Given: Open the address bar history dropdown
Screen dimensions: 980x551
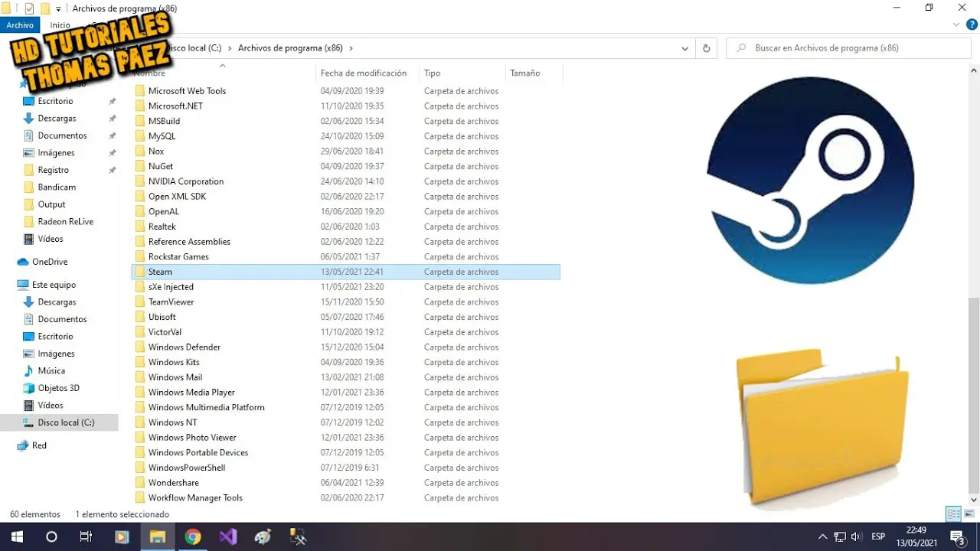Looking at the screenshot, I should 685,47.
